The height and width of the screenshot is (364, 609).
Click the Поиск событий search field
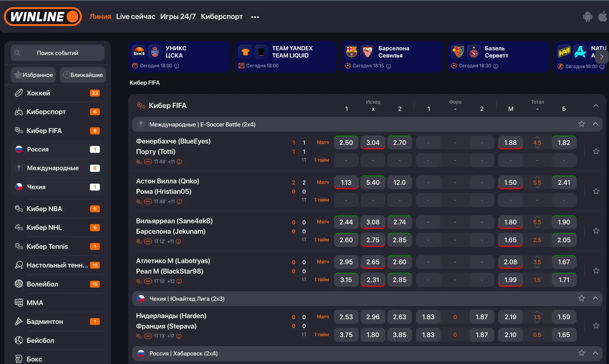click(x=57, y=53)
